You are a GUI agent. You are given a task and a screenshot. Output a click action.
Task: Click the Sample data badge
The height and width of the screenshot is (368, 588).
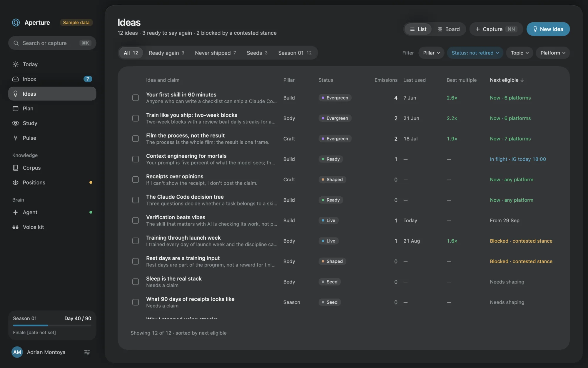(76, 22)
